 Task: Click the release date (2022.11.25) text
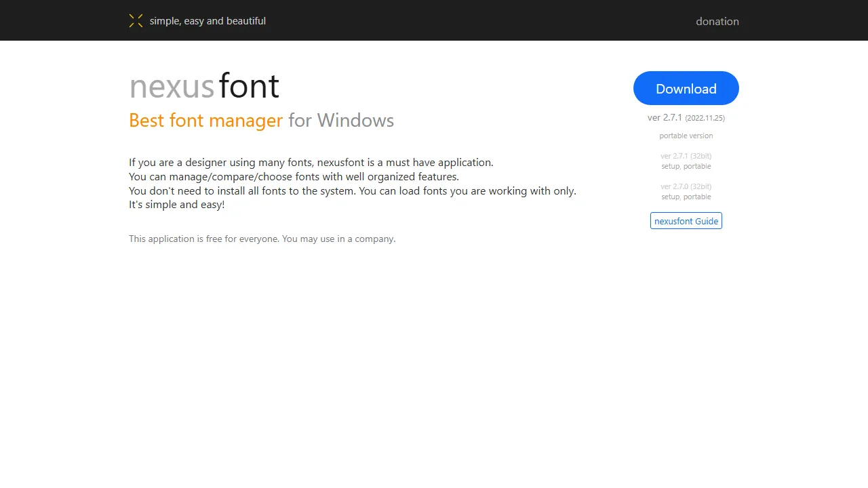[705, 117]
